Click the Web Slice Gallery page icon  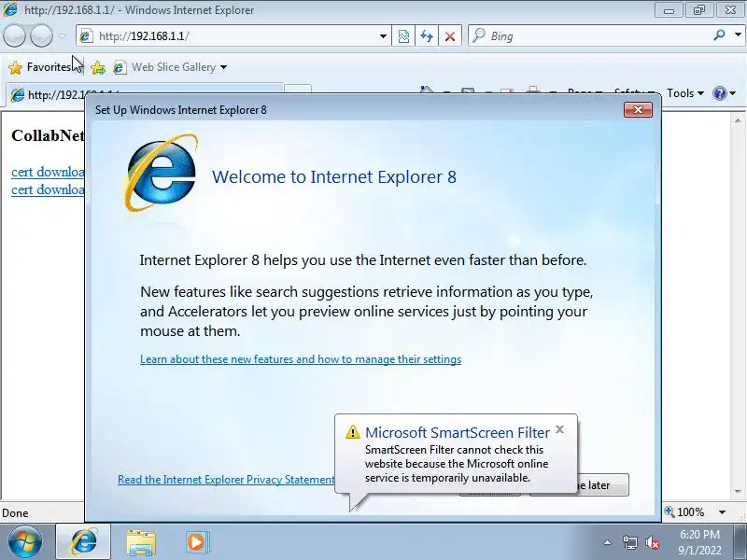pos(120,67)
